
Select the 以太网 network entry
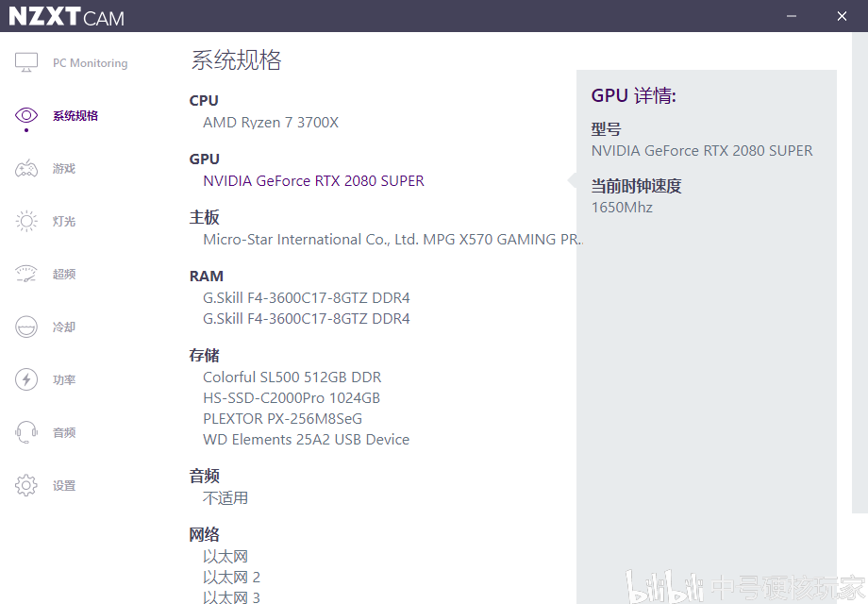point(225,557)
